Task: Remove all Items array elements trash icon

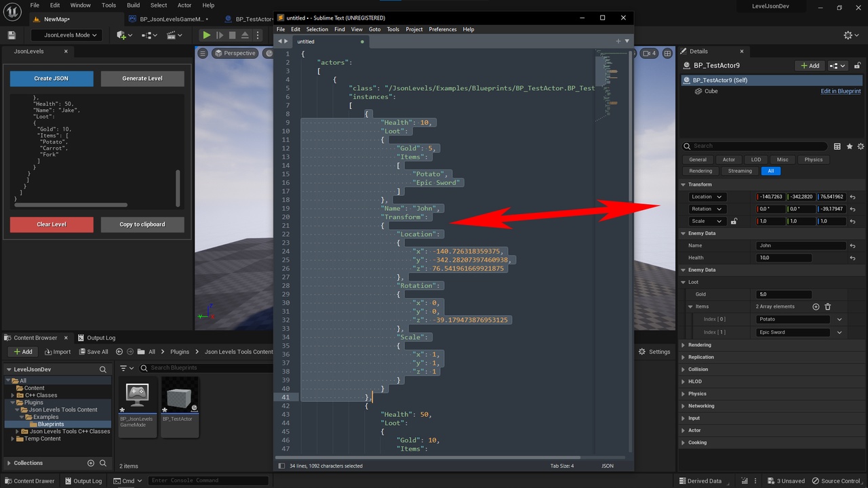Action: (x=827, y=307)
